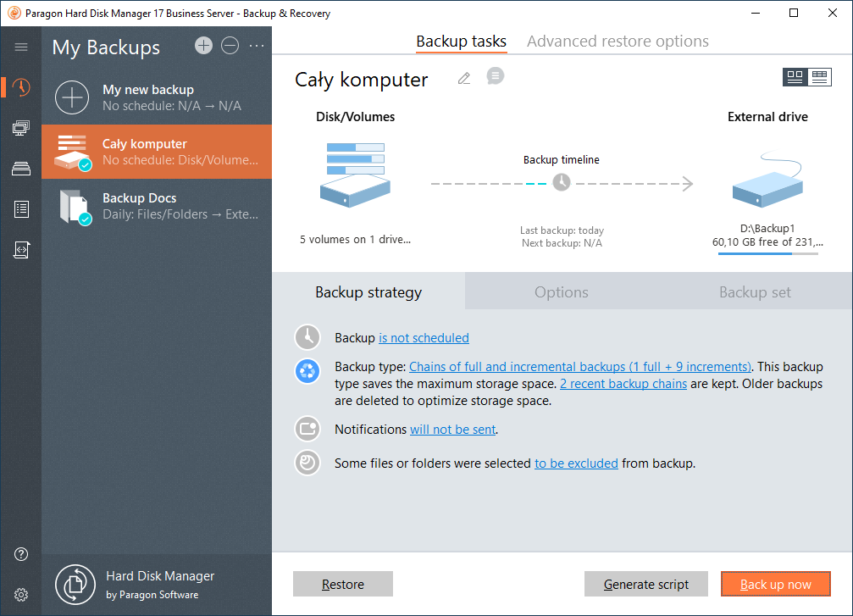The height and width of the screenshot is (616, 853).
Task: Open the three dots menu in My Backups
Action: [x=256, y=47]
